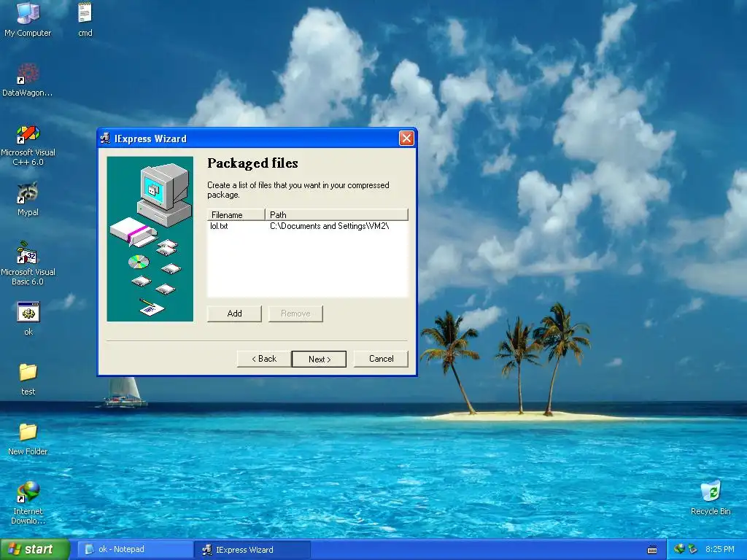Viewport: 747px width, 560px height.
Task: Click the disabled Remove button
Action: 295,314
